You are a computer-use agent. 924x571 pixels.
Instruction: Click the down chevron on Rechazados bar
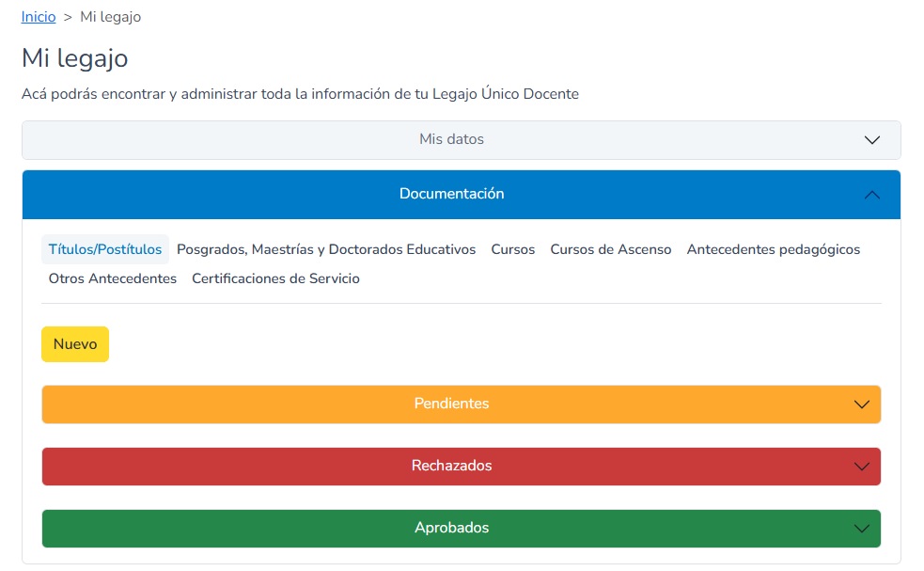[x=861, y=467]
